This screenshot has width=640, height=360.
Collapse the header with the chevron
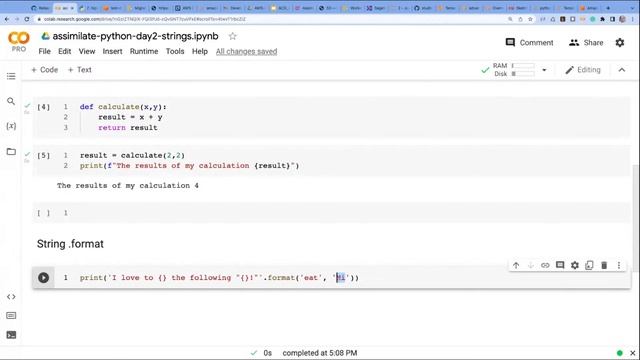point(622,70)
